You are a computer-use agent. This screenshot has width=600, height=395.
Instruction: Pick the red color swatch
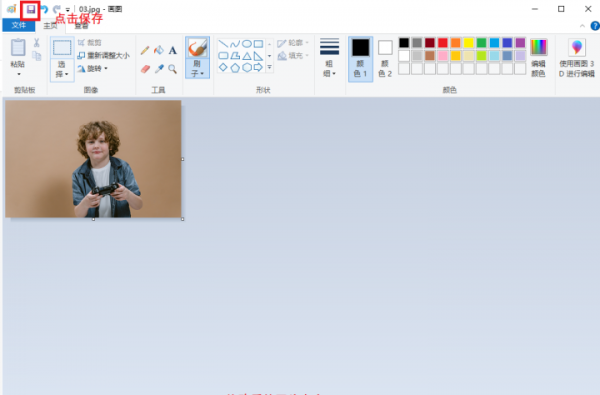pos(443,42)
